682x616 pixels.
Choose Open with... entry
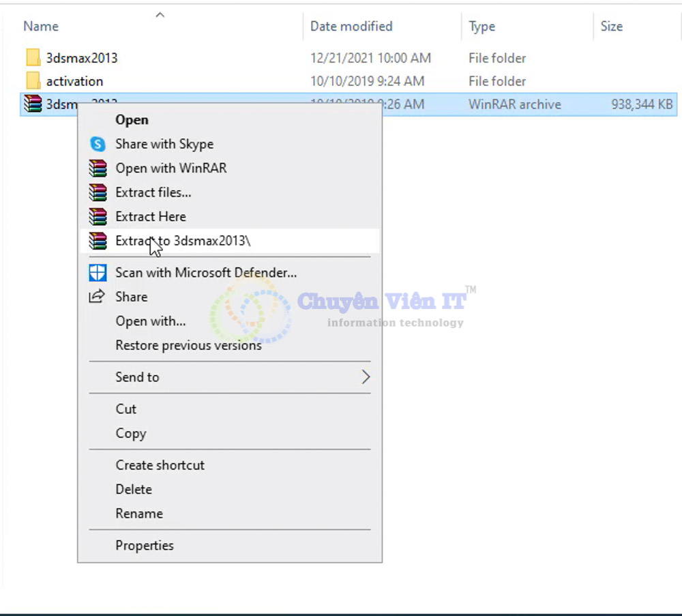[230, 321]
